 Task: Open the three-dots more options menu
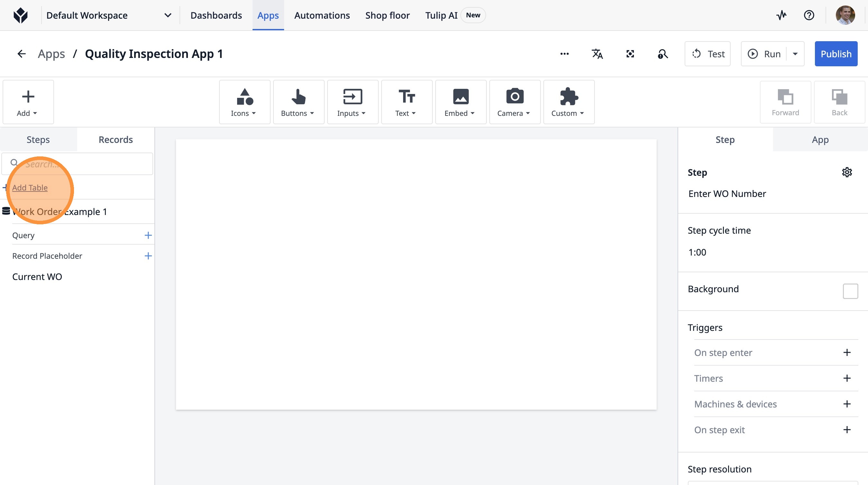[564, 54]
